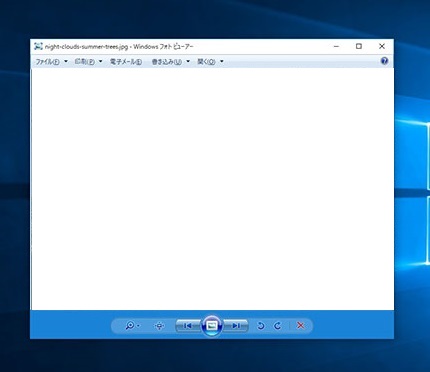Click the Actual Size fit button
Viewport: 430px width, 372px height.
click(160, 326)
